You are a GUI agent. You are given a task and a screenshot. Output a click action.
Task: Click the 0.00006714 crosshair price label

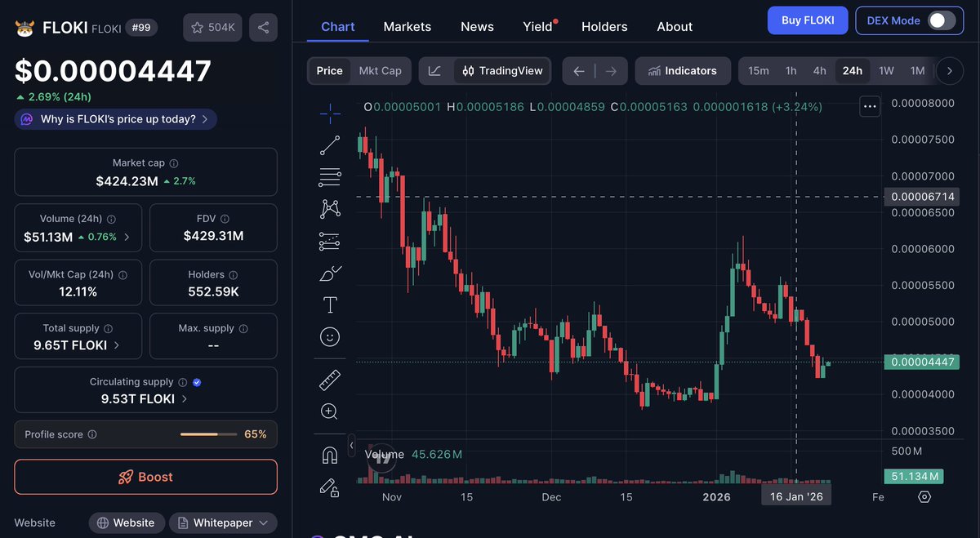[x=923, y=197]
